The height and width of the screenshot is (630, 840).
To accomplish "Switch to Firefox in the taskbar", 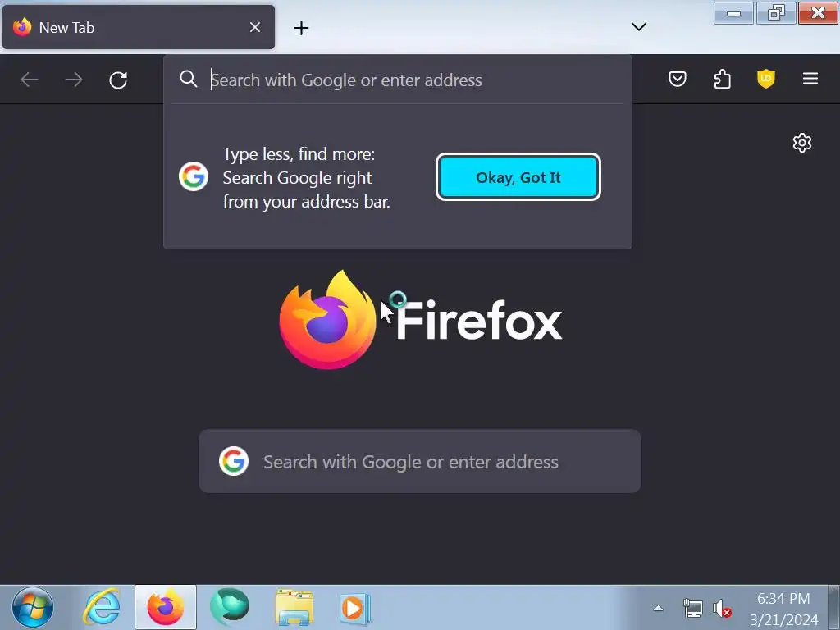I will coord(166,607).
